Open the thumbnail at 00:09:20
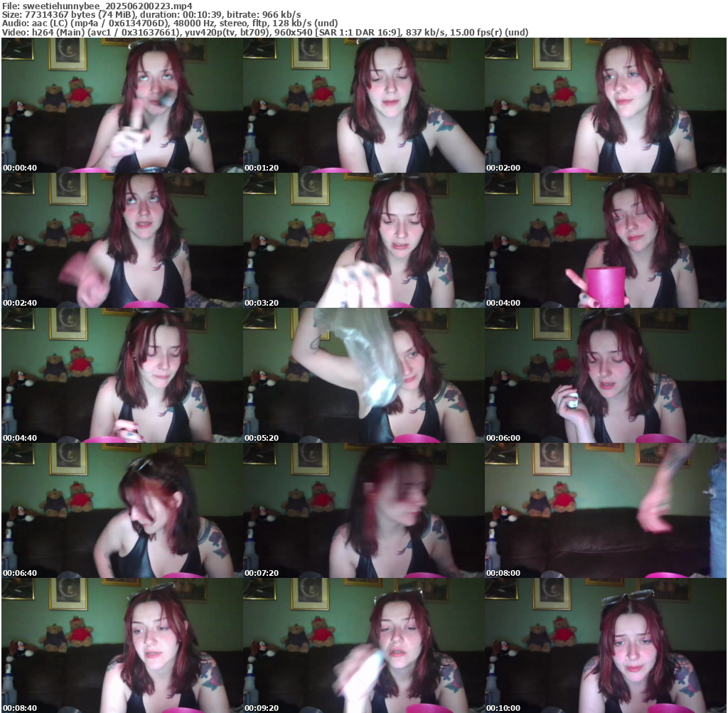728x713 pixels. 363,645
